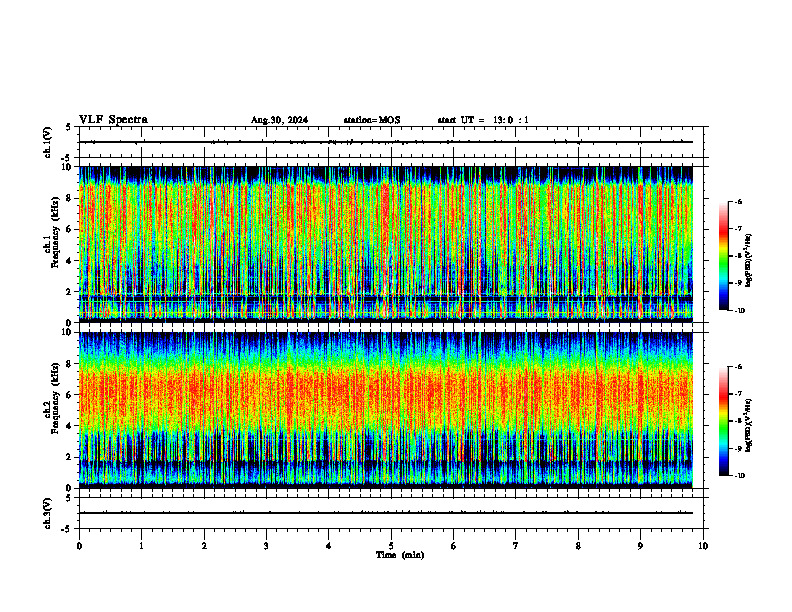Select the "start UT = 13:0 :1" text

tap(483, 120)
